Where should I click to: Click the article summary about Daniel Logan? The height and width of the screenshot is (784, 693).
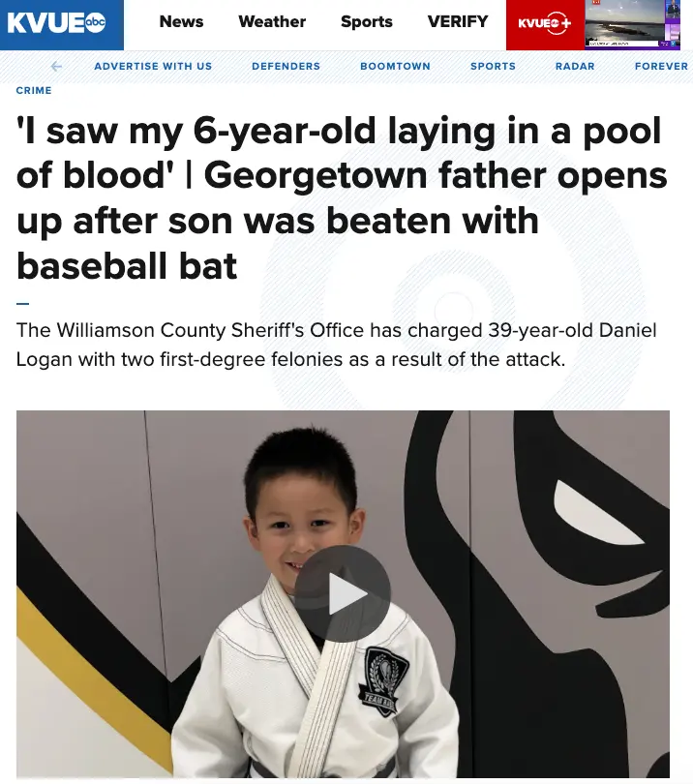(x=336, y=345)
